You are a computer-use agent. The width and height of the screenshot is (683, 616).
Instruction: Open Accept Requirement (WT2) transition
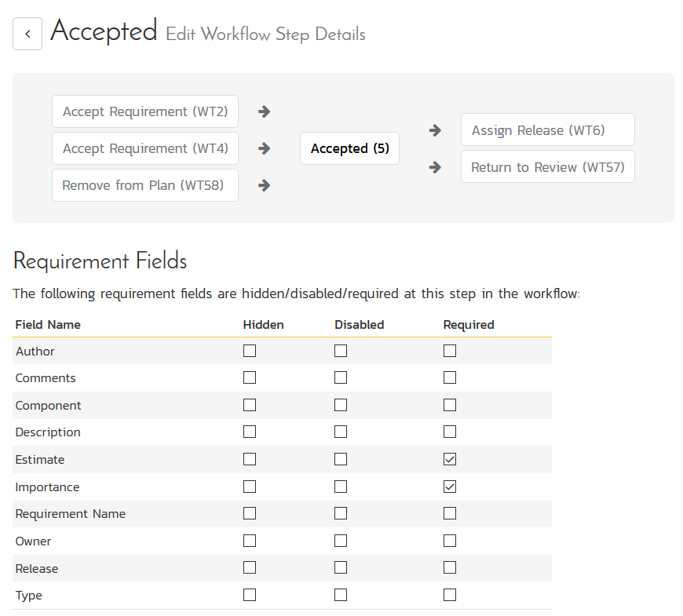145,111
